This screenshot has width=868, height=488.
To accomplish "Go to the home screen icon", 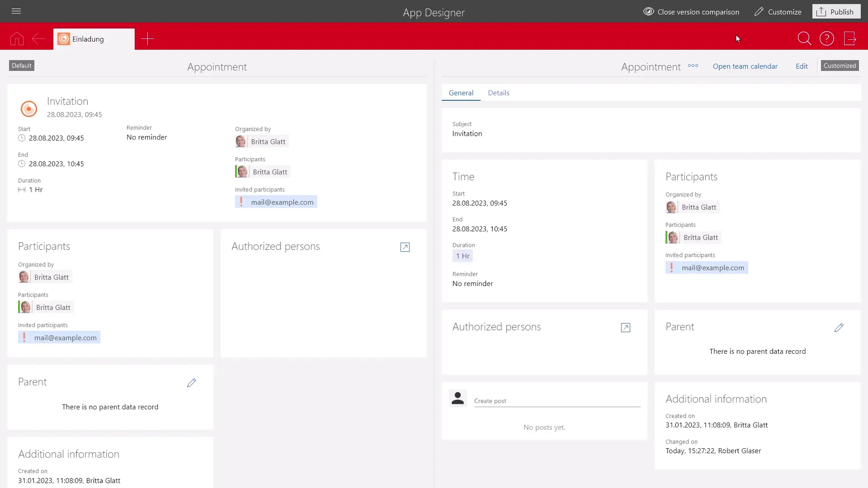I will click(17, 39).
